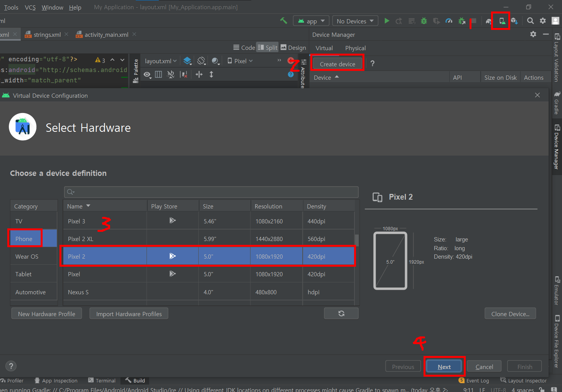
Task: Sort by Device column header
Action: point(379,77)
